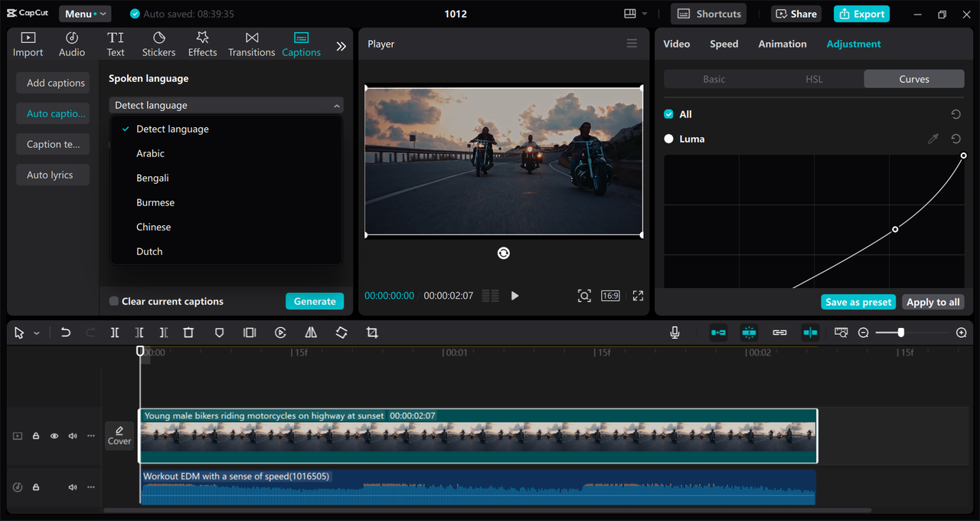The height and width of the screenshot is (521, 980).
Task: Open the Player panel menu icon
Action: pos(632,44)
